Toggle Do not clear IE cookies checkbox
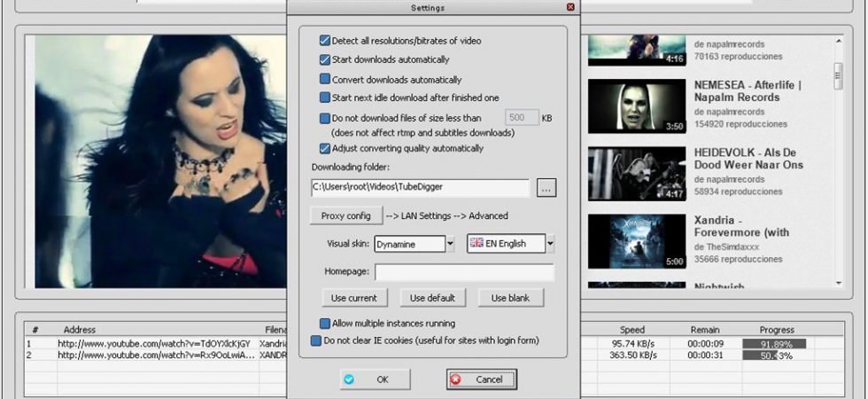This screenshot has height=399, width=868. [316, 340]
